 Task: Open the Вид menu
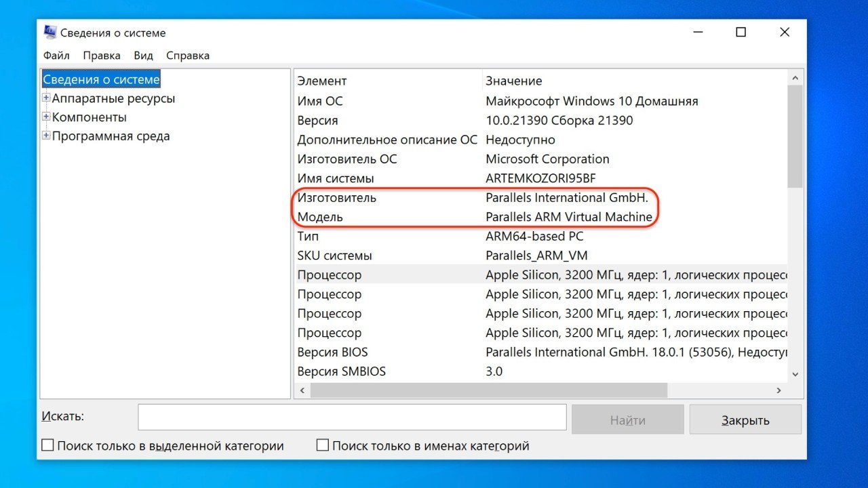click(x=143, y=56)
